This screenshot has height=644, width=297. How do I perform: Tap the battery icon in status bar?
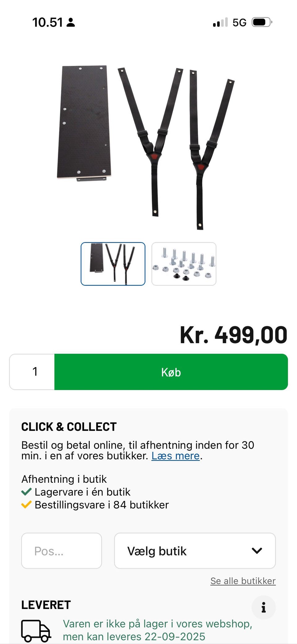(x=262, y=22)
